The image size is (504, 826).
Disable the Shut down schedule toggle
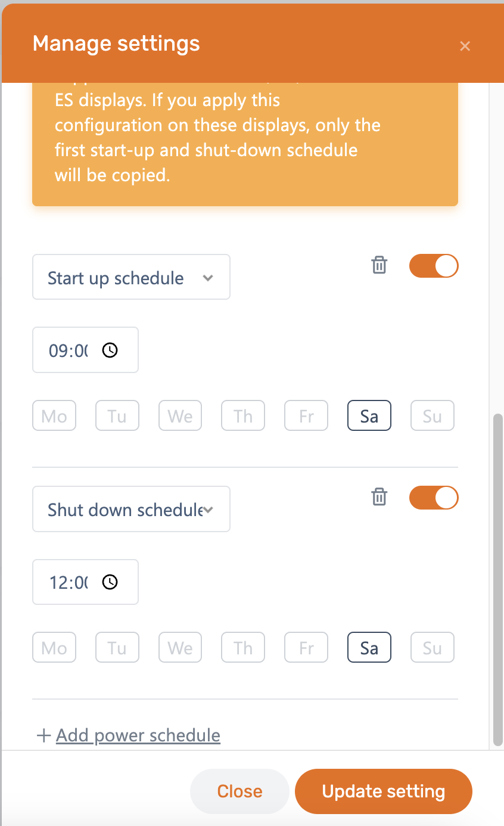[434, 498]
